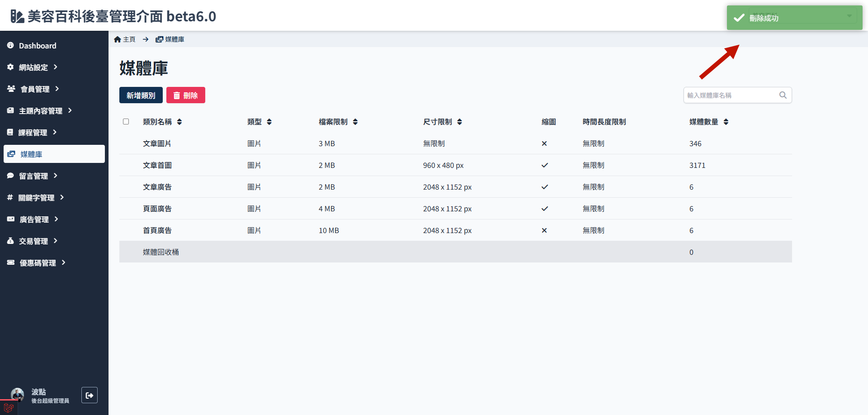This screenshot has width=868, height=415.
Task: Click the 刪除成功 notification toast
Action: click(x=795, y=18)
